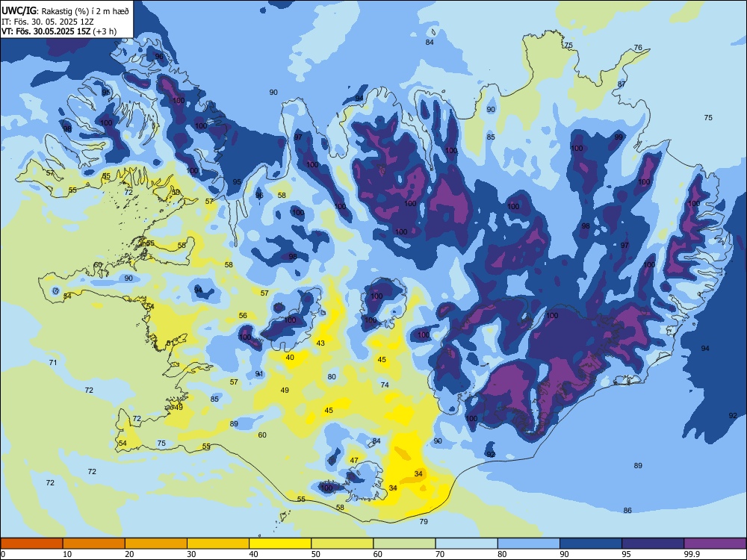Click the '50' legend tick label
The image size is (747, 560).
pos(316,554)
